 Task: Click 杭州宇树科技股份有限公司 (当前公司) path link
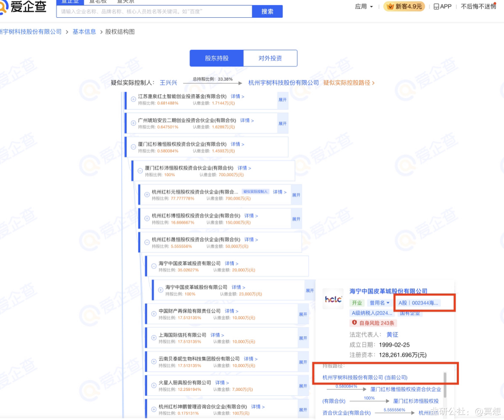click(x=365, y=377)
